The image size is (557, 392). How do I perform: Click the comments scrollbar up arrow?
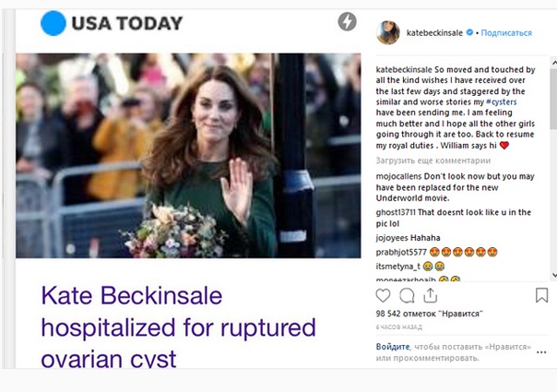pos(554,63)
